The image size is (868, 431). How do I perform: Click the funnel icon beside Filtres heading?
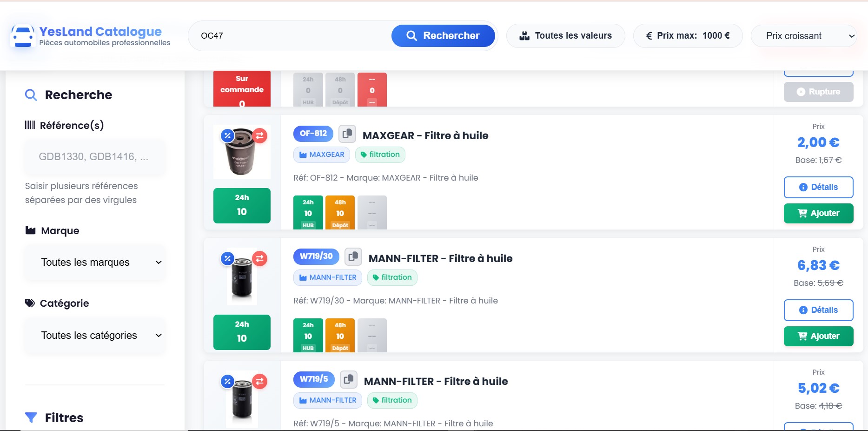tap(31, 418)
